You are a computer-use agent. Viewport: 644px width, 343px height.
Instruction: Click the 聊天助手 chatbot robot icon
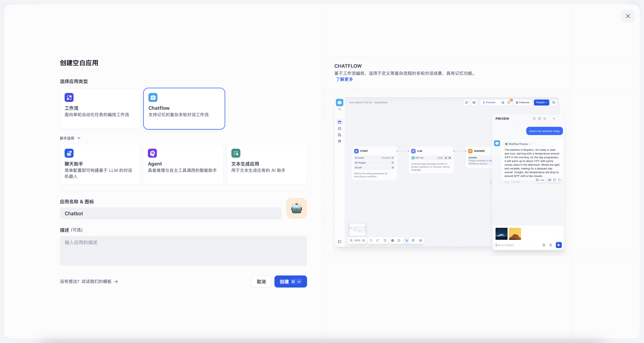[69, 153]
